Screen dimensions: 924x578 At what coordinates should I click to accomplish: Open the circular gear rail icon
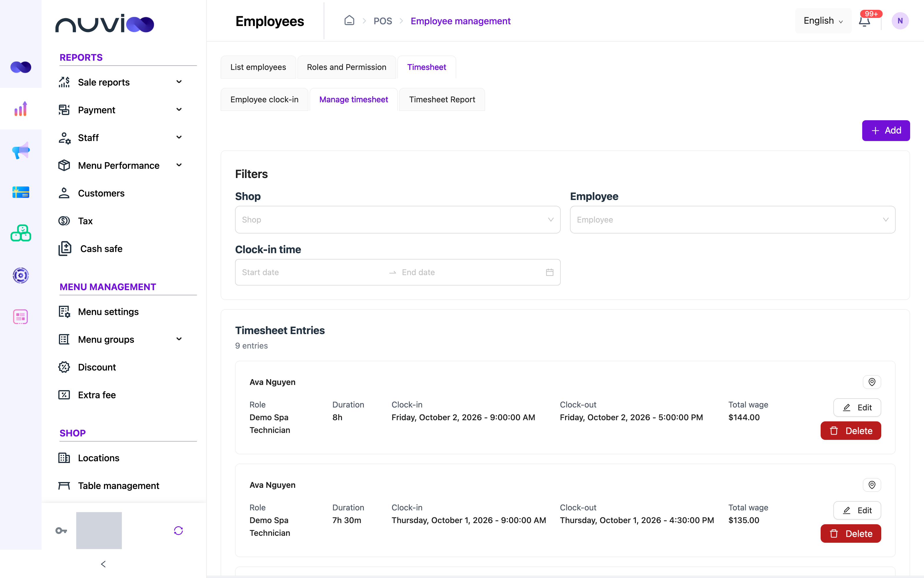click(x=21, y=275)
